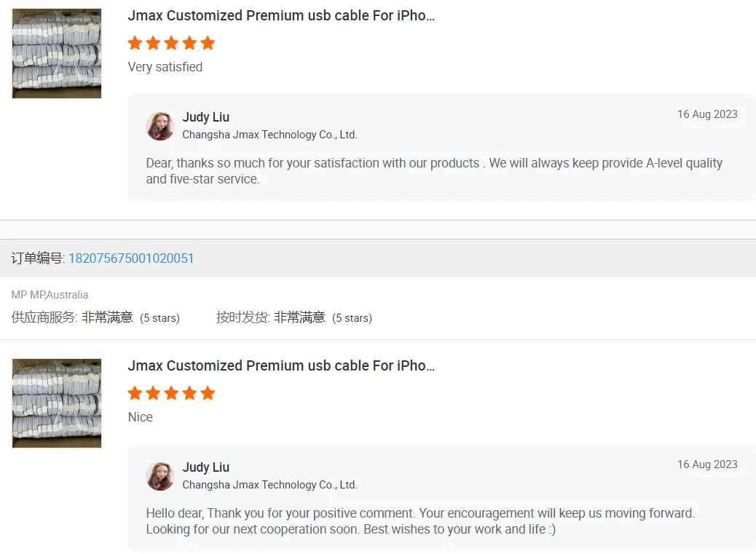
Task: Click the 供应商服务 supplier service rating
Action: [95, 317]
